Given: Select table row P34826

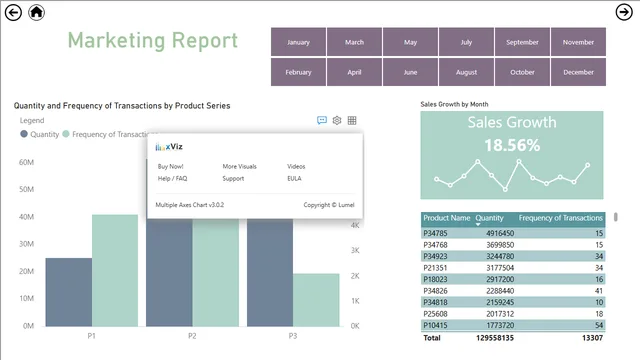Looking at the screenshot, I should 513,291.
